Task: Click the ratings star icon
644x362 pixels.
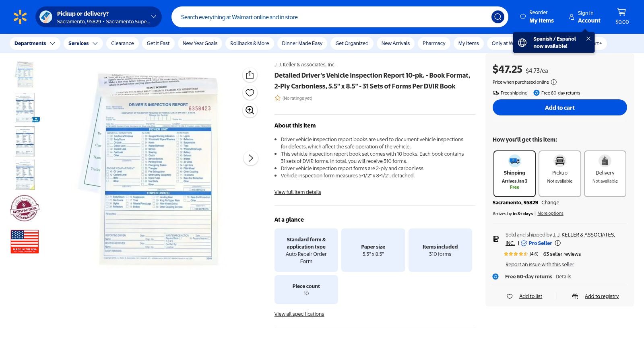Action: [277, 98]
